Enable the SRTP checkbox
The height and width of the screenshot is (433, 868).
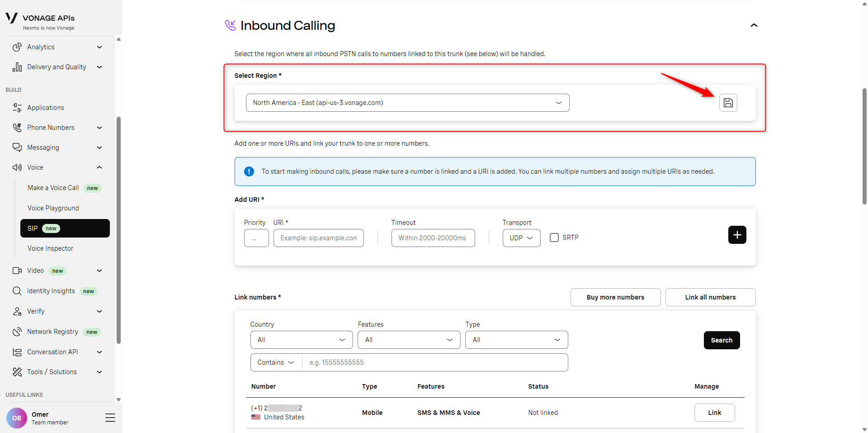(554, 238)
